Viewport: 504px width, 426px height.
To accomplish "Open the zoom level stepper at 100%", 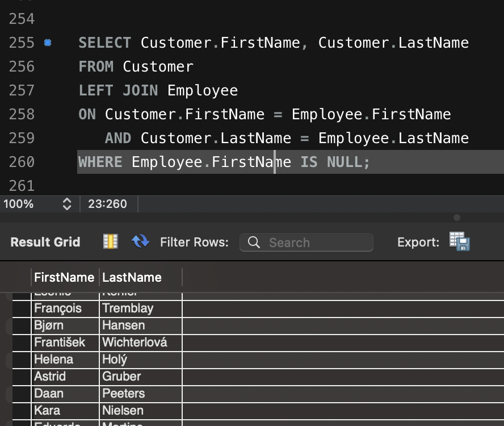I will (67, 204).
